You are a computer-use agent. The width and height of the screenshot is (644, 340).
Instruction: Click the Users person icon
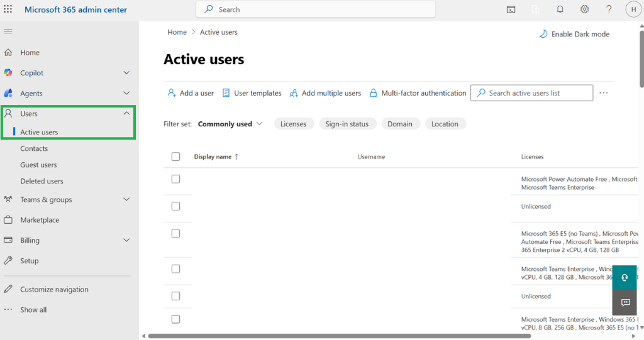(8, 113)
